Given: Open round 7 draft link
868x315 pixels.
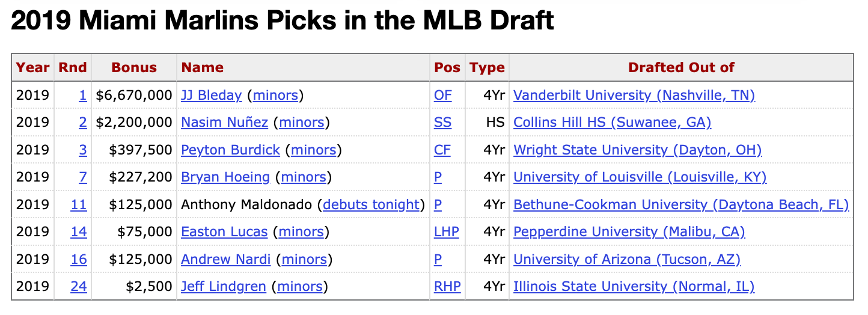Looking at the screenshot, I should (x=82, y=177).
